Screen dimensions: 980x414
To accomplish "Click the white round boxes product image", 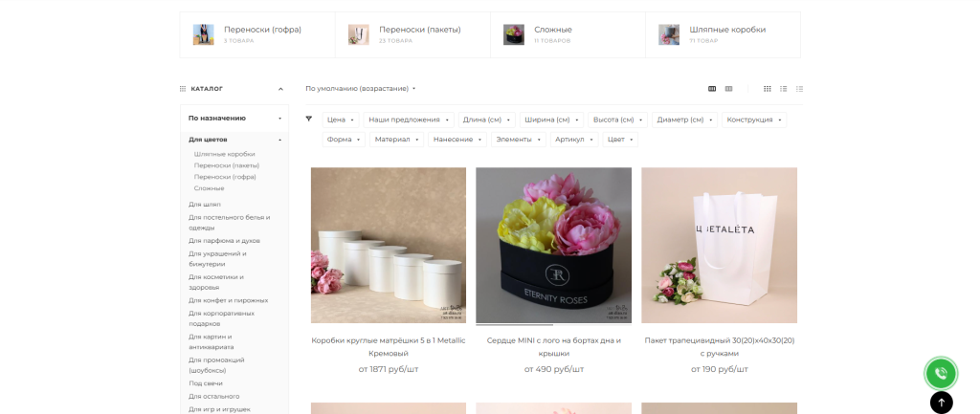I will click(389, 245).
